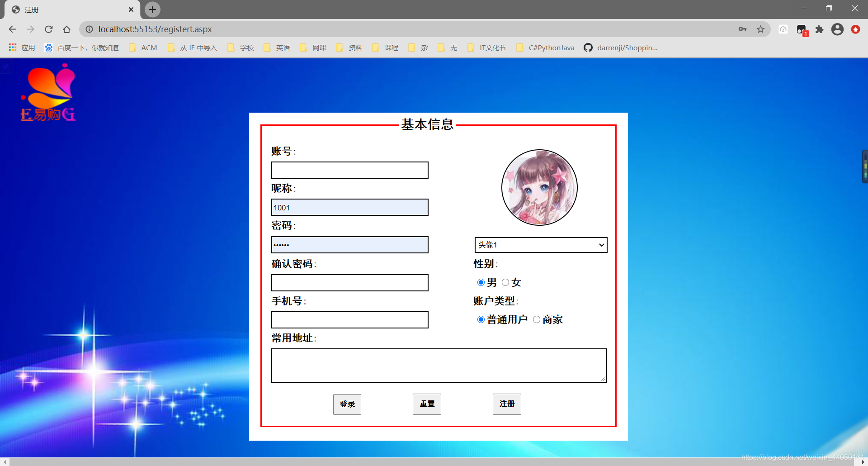This screenshot has width=868, height=466.
Task: Choose 普通用户 account type
Action: [x=481, y=319]
